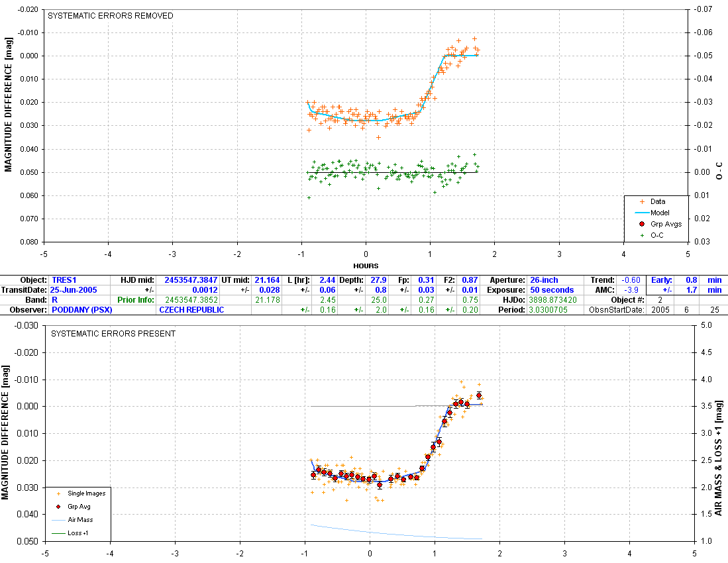The height and width of the screenshot is (563, 728).
Task: Select the 'O-C' legend entry
Action: click(x=657, y=235)
